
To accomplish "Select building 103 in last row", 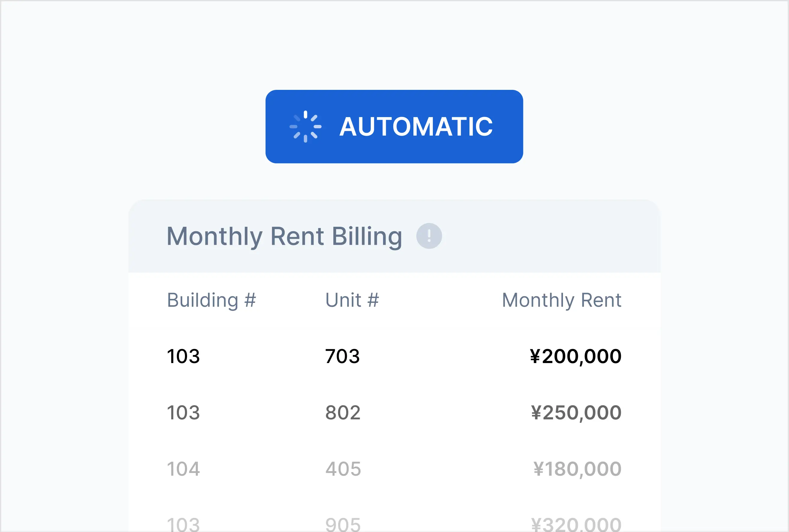I will [183, 524].
